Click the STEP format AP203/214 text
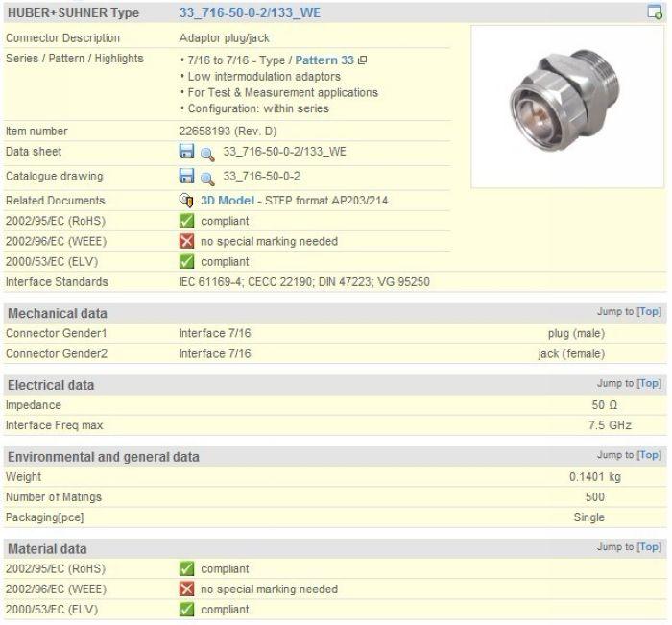The height and width of the screenshot is (625, 672). click(326, 201)
